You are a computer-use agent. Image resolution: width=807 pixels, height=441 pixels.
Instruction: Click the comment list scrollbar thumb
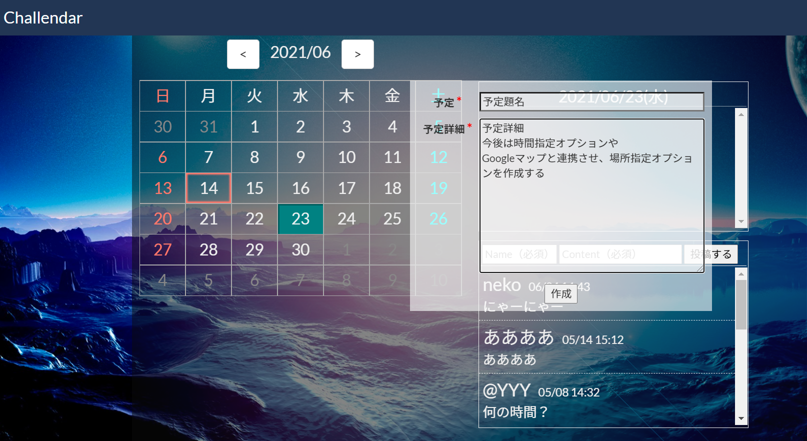tap(741, 305)
